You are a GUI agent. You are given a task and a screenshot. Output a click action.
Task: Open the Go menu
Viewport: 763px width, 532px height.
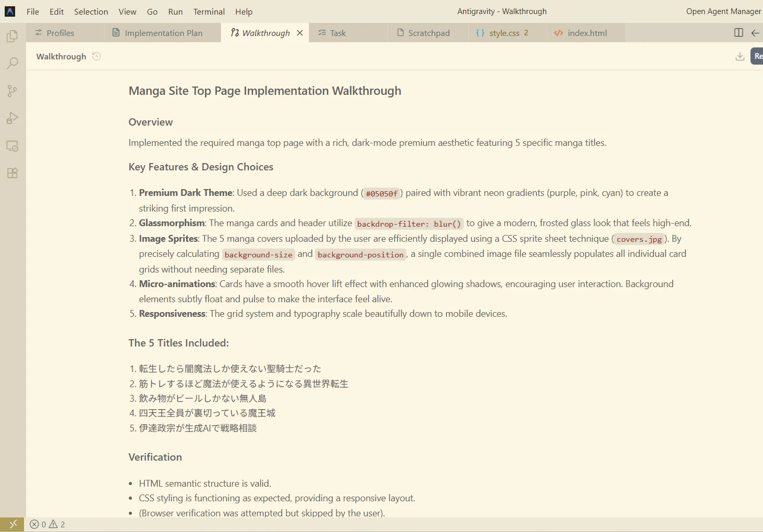tap(152, 11)
